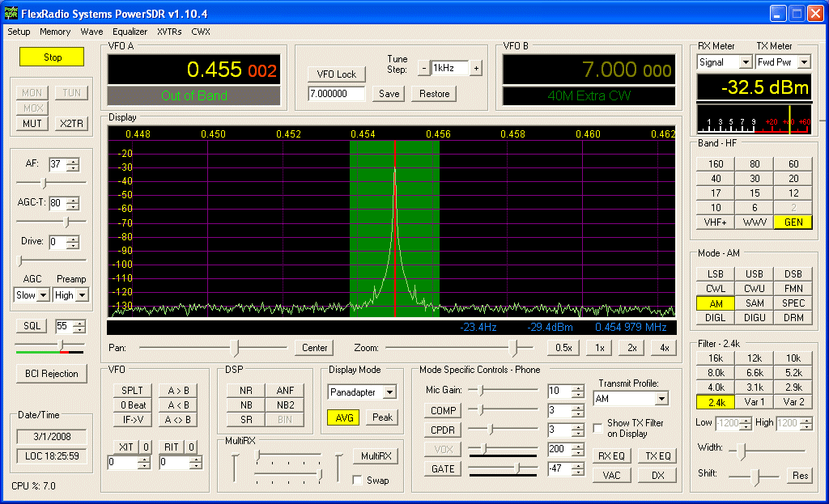Enable the Swap checkbox in MultiRX
Image resolution: width=829 pixels, height=504 pixels.
click(358, 480)
